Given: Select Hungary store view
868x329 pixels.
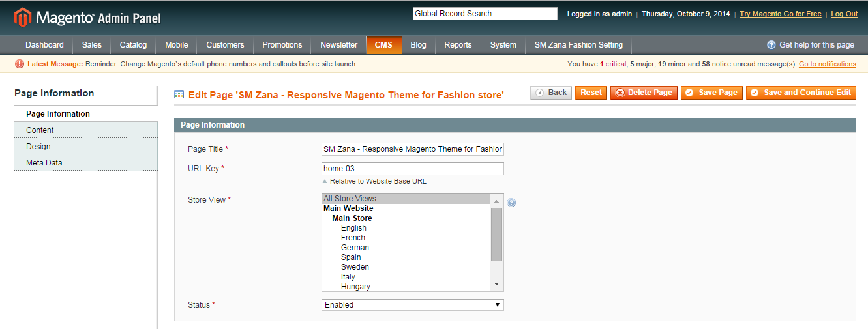Looking at the screenshot, I should click(x=406, y=287).
